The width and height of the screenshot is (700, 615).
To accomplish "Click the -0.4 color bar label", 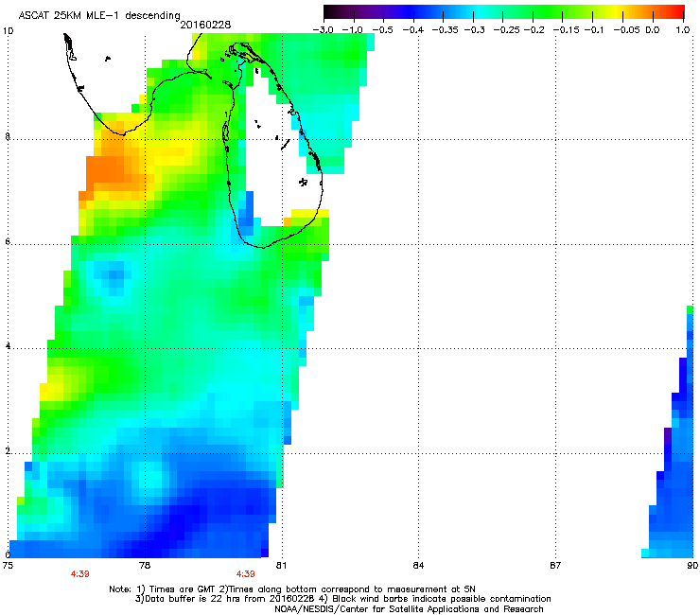I will (x=413, y=30).
